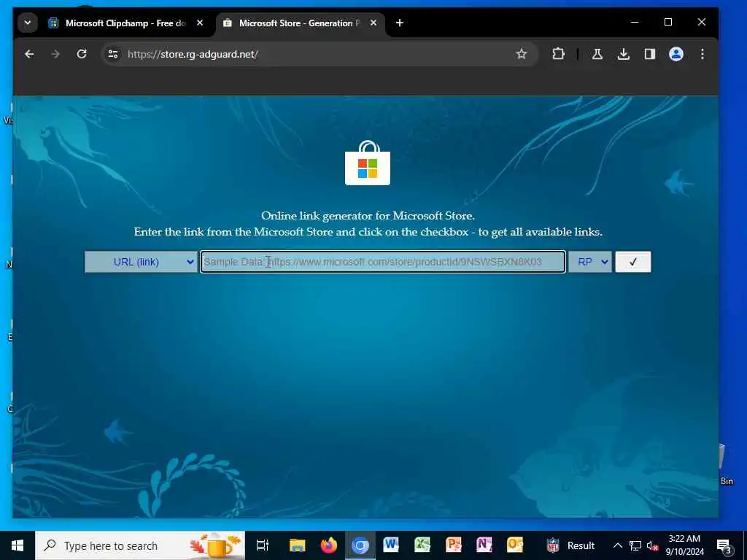Reload the current page

pos(82,54)
